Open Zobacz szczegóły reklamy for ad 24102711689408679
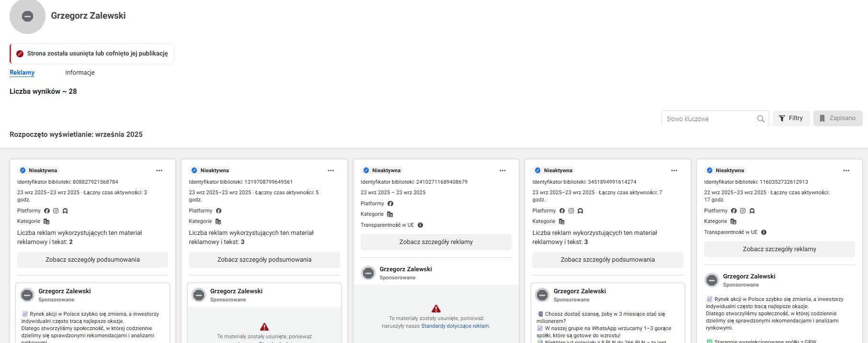The height and width of the screenshot is (343, 868). [436, 242]
